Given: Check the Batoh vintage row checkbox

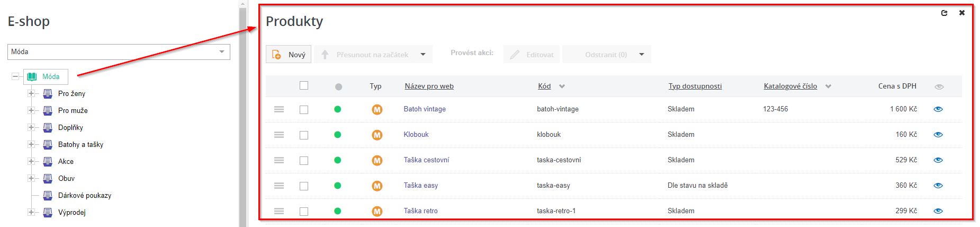Looking at the screenshot, I should (304, 110).
